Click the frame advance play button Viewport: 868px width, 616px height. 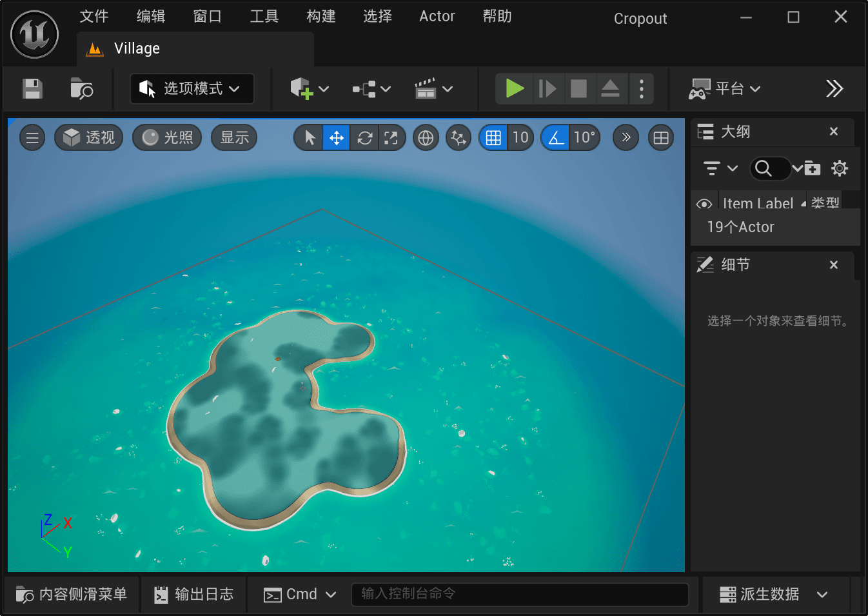click(547, 88)
